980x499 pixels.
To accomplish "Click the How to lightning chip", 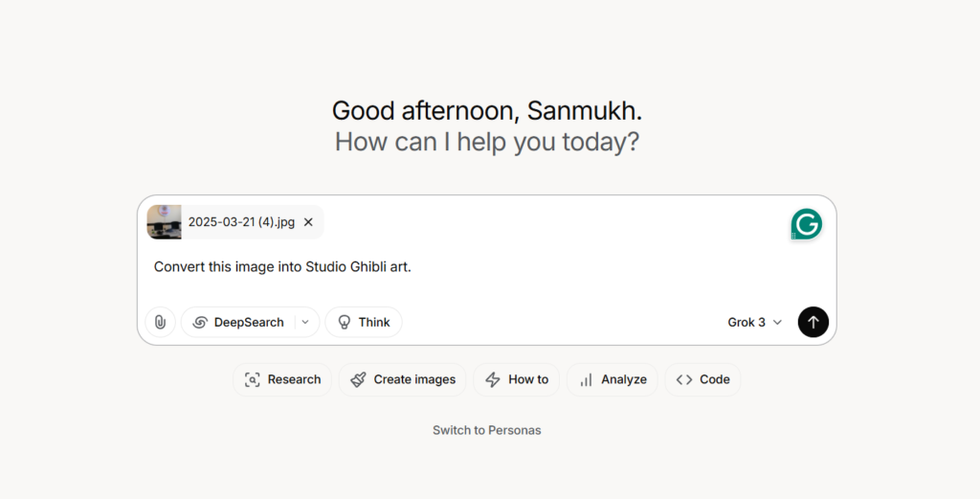I will tap(517, 379).
